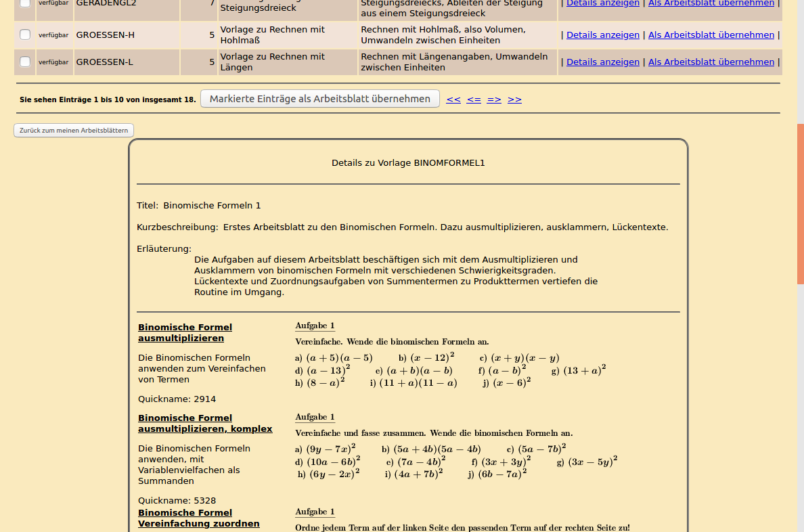Screen dimensions: 804x532
Task: Click 'Als Arbeitsblatt übernehmen' for GROESSEN-H
Action: [711, 35]
